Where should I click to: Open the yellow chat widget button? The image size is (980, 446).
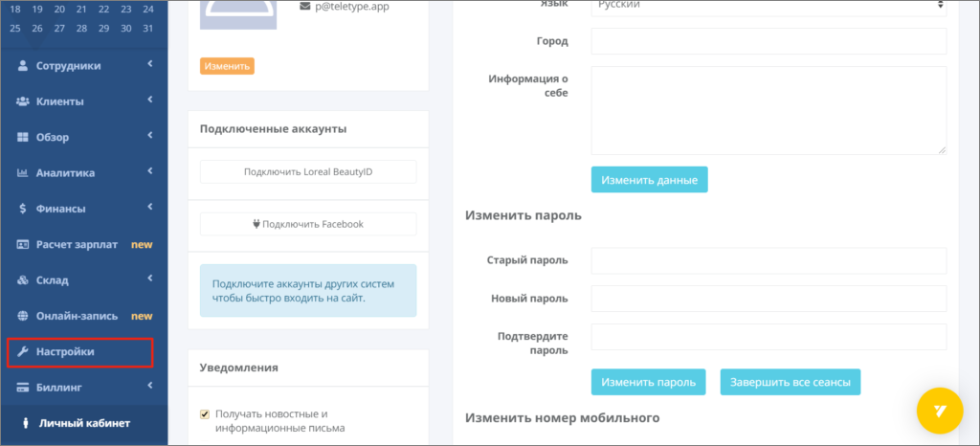point(940,411)
